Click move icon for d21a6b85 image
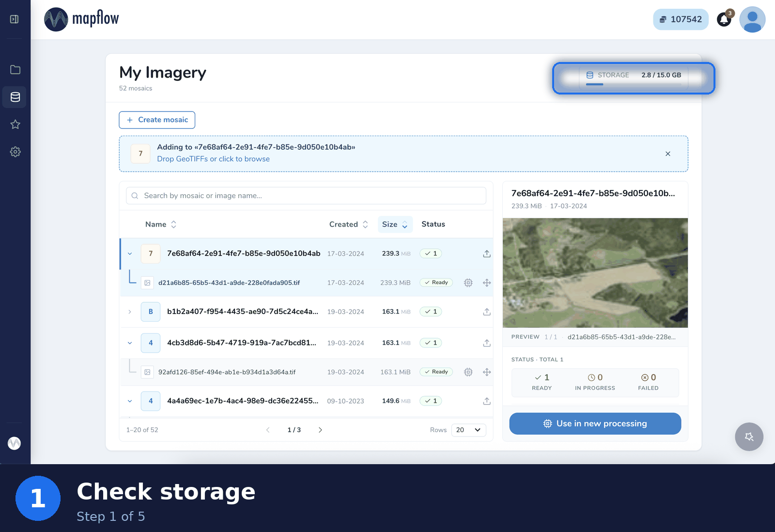Viewport: 775px width, 532px height. pyautogui.click(x=487, y=283)
